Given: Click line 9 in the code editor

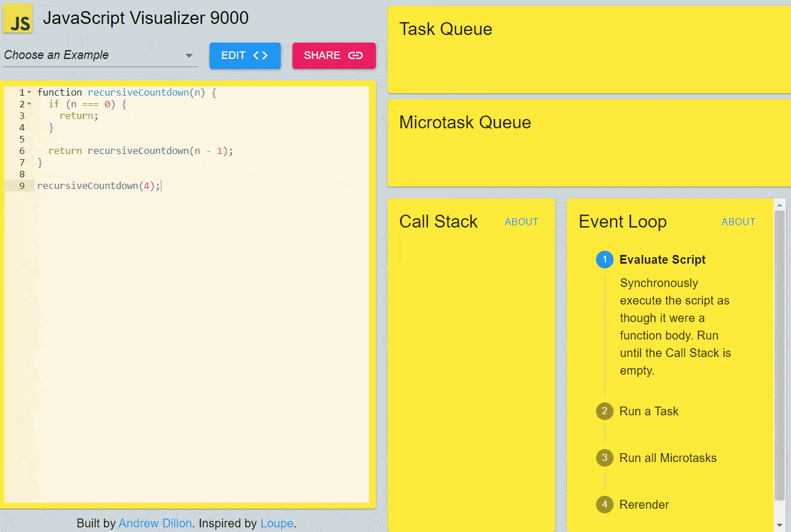Looking at the screenshot, I should pyautogui.click(x=98, y=185).
